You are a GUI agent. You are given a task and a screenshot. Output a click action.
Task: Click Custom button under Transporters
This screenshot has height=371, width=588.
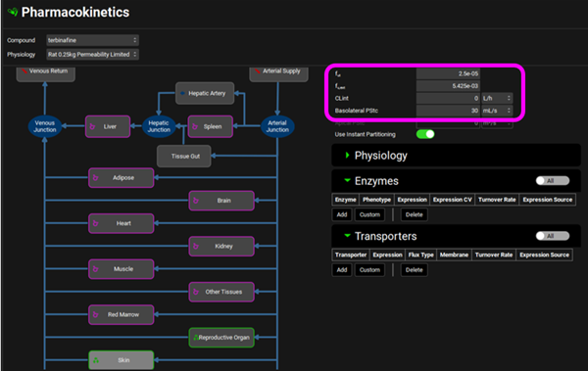[x=369, y=270]
